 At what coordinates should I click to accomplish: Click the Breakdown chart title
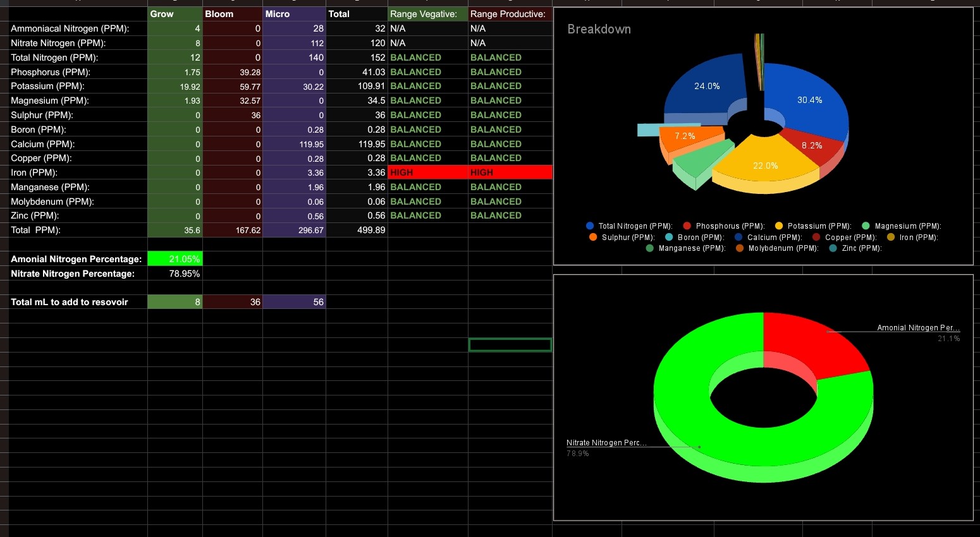pos(599,29)
